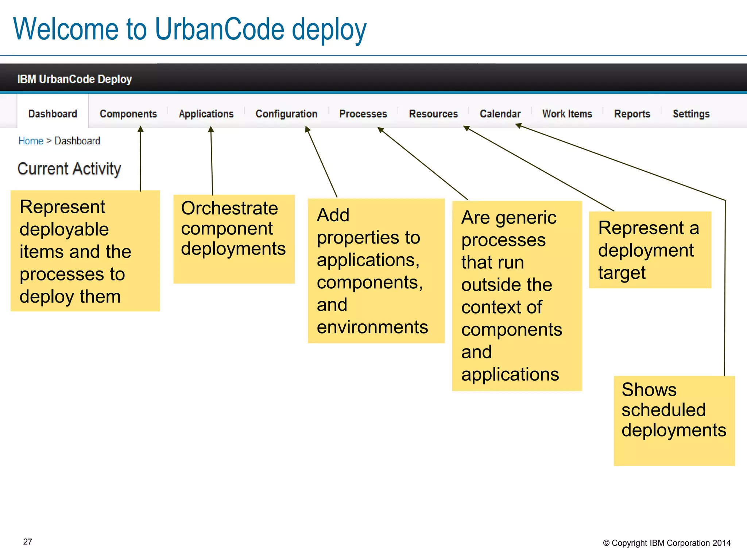This screenshot has width=747, height=560.
Task: Click the 'Orchestrate component deployments' note
Action: [234, 239]
